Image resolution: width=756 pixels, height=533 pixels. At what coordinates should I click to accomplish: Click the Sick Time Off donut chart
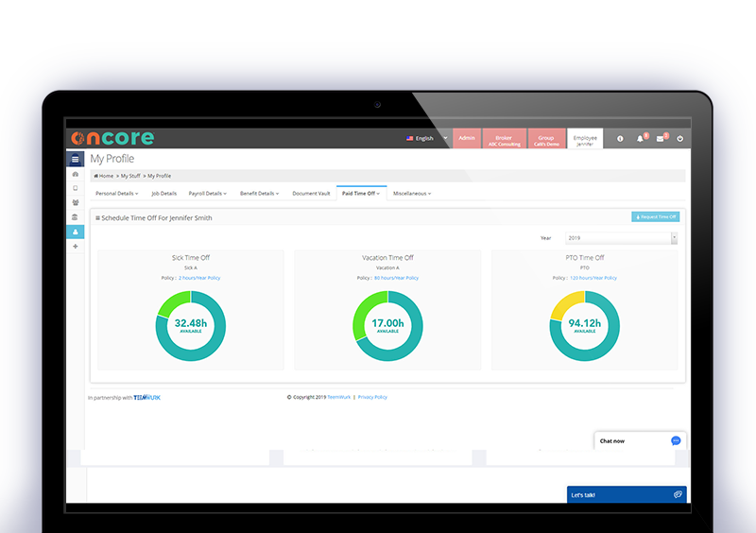[191, 326]
